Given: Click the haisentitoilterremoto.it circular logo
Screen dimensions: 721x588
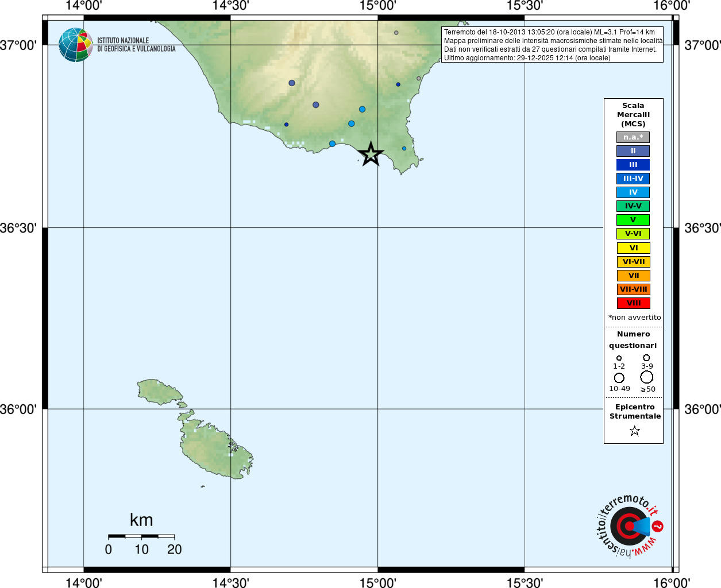Looking at the screenshot, I should (x=629, y=526).
